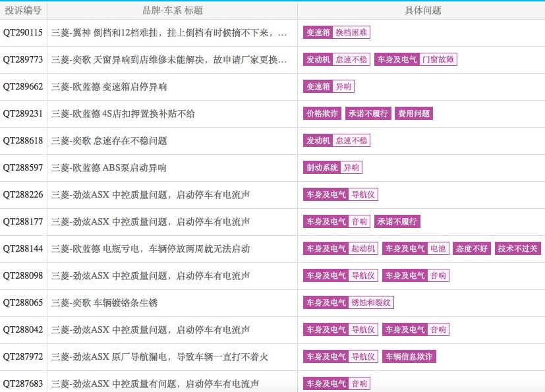Click the 品牌-车系 标题 column header
This screenshot has width=545, height=392.
(173, 11)
